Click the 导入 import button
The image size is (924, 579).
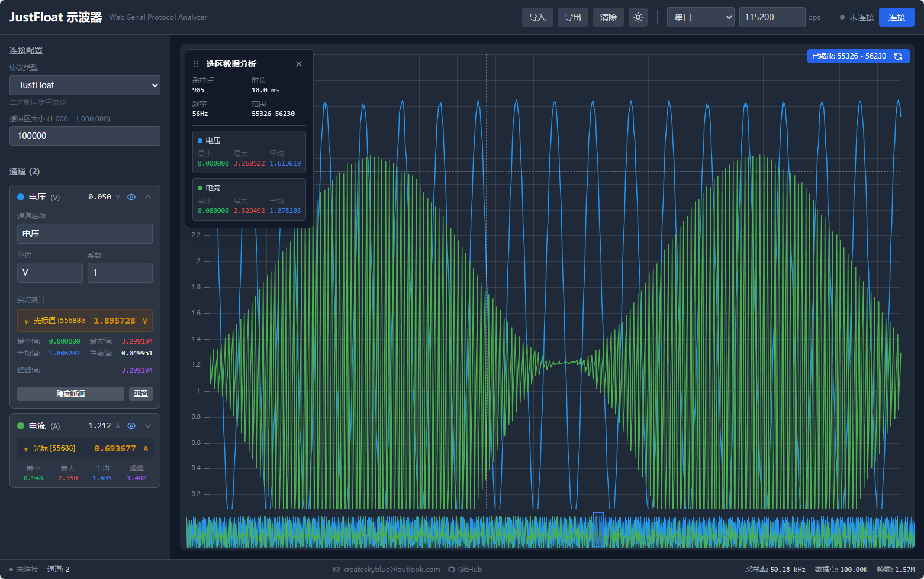[x=537, y=17]
